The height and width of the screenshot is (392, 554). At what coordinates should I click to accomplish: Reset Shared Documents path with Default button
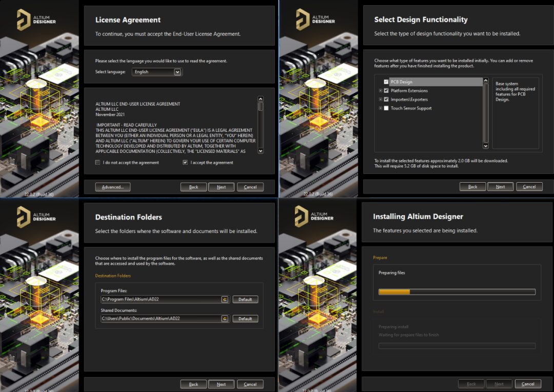coord(245,319)
